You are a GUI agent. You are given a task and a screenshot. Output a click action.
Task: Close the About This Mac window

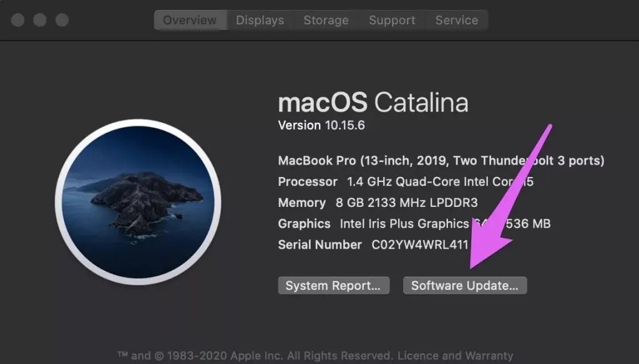(x=17, y=20)
